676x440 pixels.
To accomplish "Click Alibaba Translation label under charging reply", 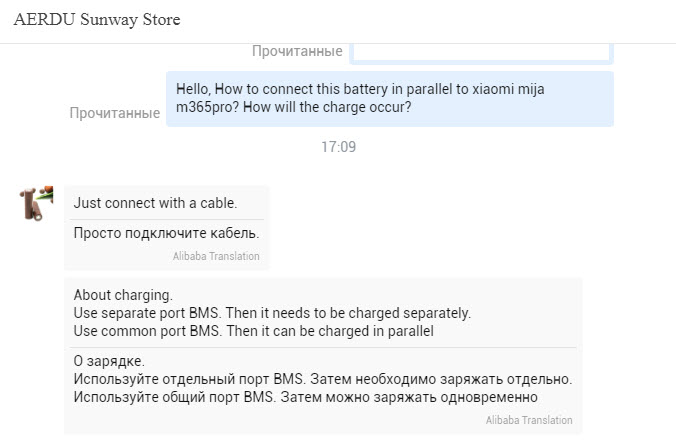I will [529, 420].
